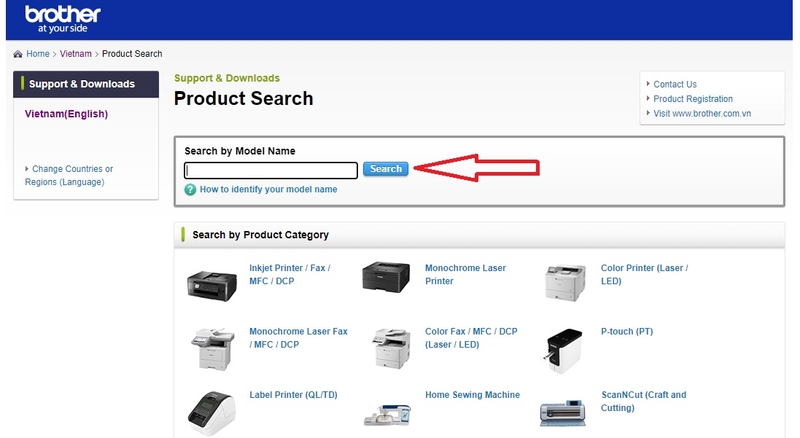Open the P-touch (PT) category
The image size is (800, 438).
(627, 331)
